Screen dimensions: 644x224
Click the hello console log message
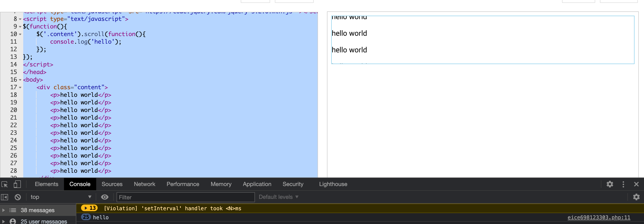click(101, 217)
